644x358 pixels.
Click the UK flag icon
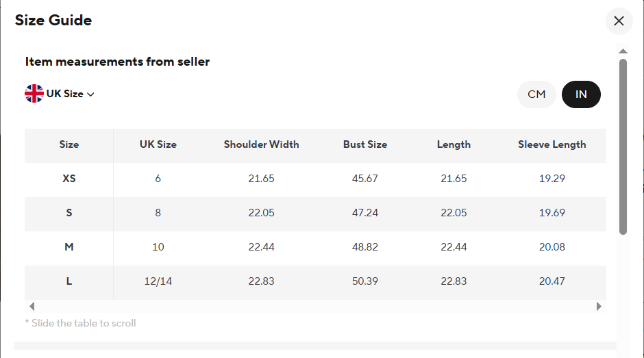(34, 94)
